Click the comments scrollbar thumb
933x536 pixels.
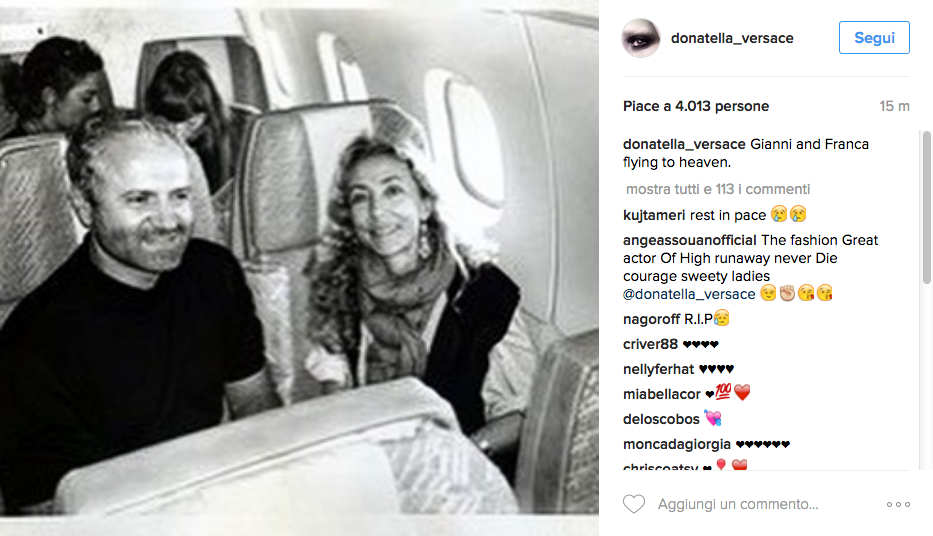(926, 207)
